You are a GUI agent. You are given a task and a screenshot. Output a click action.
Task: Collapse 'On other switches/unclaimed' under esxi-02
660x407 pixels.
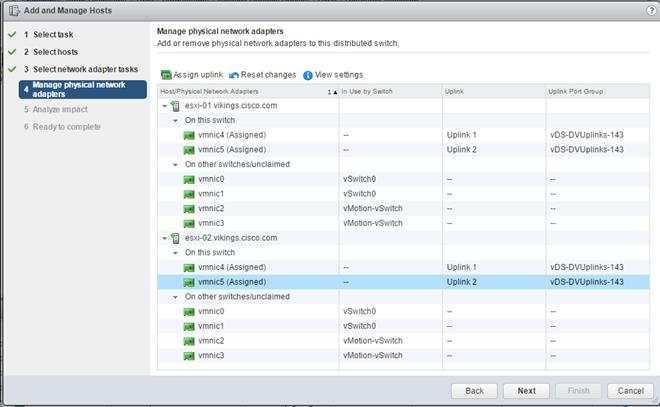pos(175,297)
